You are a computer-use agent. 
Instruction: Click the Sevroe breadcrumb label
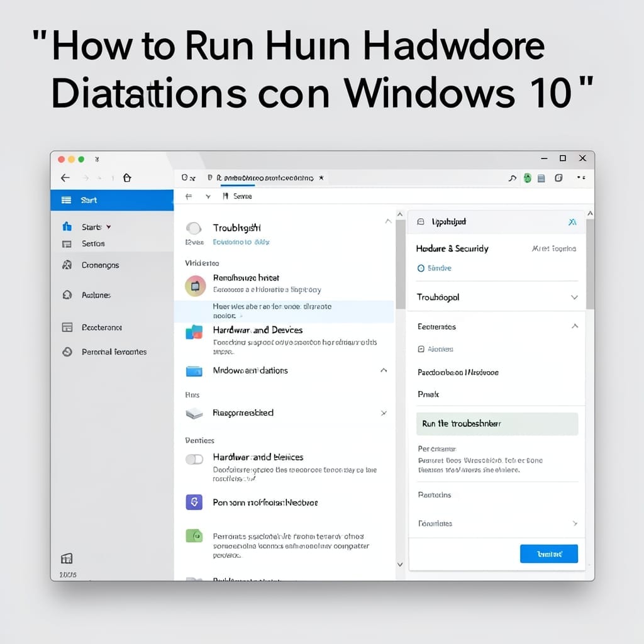(242, 196)
